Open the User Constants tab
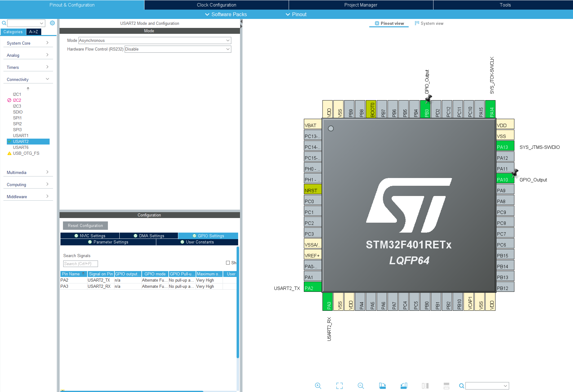Image resolution: width=573 pixels, height=392 pixels. click(197, 242)
